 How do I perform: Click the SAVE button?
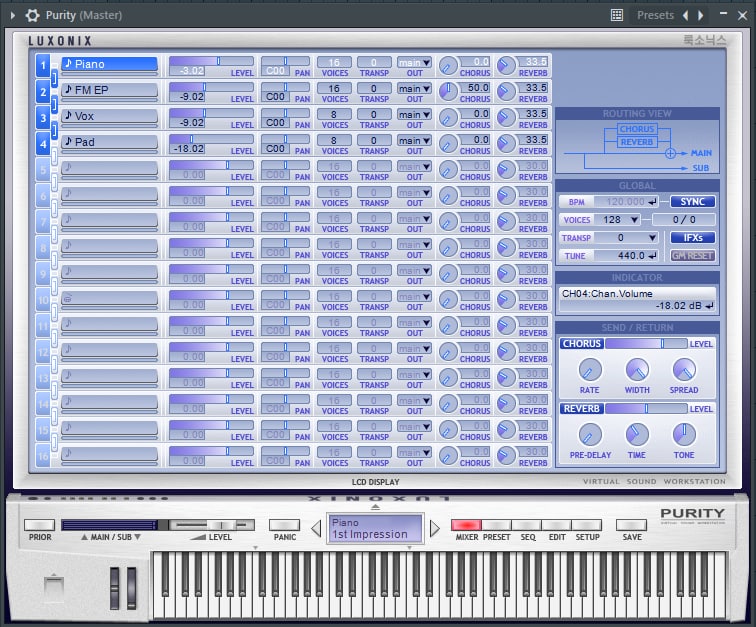point(631,525)
